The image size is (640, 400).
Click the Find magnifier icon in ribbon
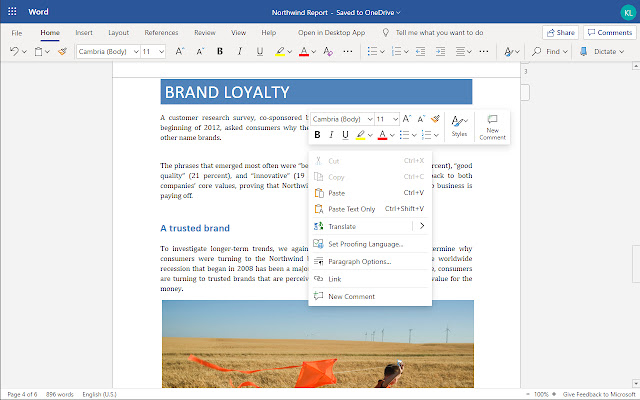click(538, 51)
